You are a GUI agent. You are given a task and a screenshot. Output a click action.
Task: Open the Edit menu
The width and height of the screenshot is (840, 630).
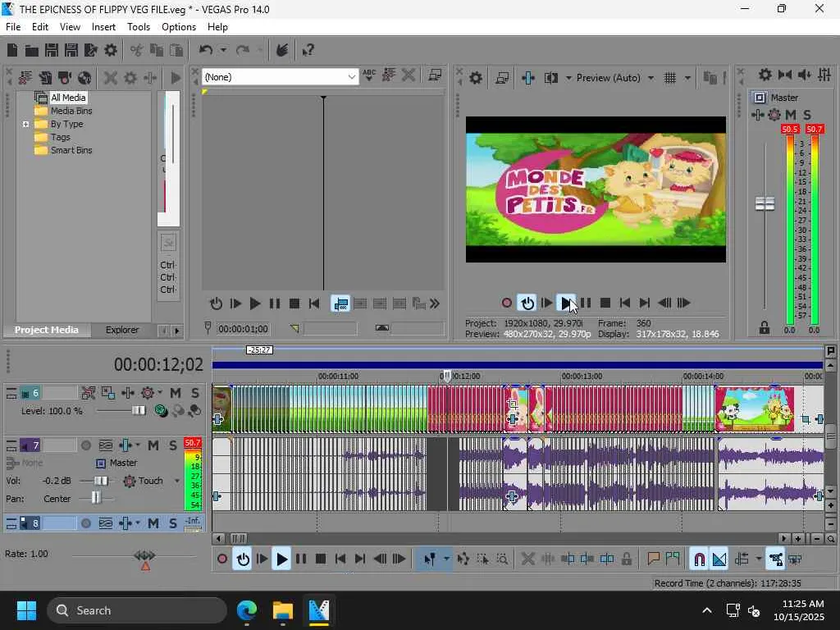click(40, 27)
